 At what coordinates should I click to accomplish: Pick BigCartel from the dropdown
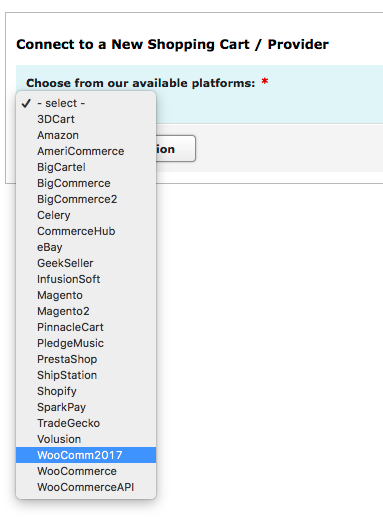click(86, 167)
